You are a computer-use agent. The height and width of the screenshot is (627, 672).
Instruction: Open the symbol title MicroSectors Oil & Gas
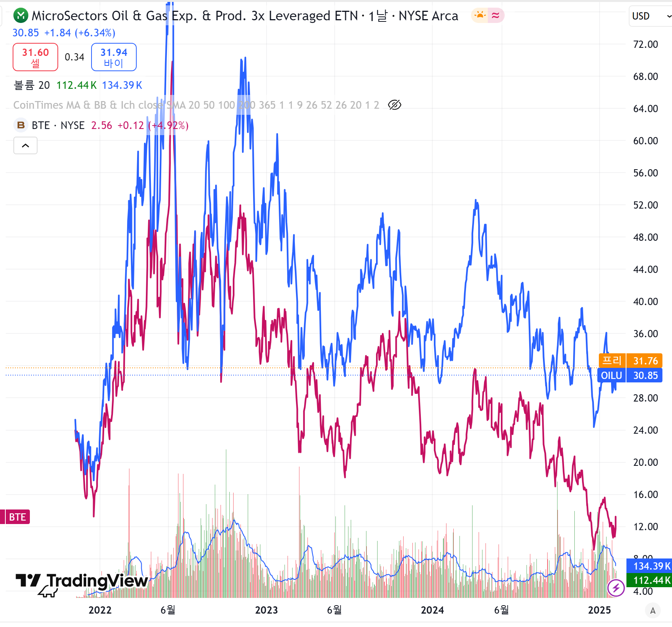tap(195, 16)
